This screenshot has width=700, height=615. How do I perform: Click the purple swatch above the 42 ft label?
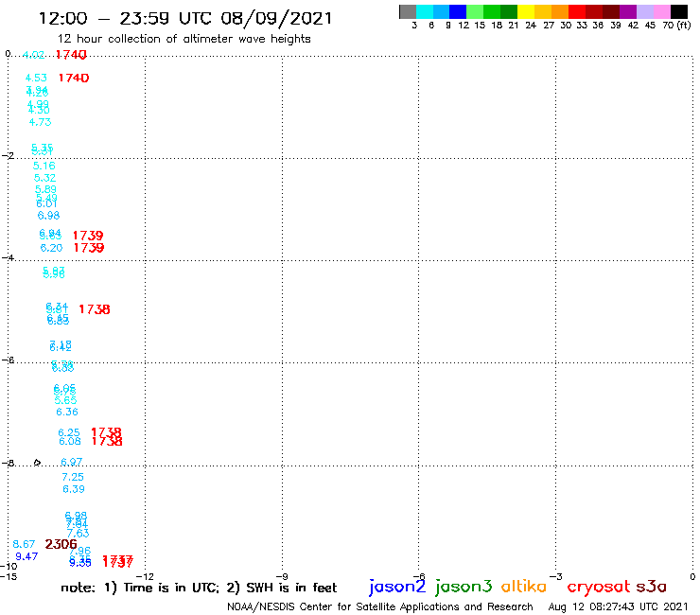628,11
